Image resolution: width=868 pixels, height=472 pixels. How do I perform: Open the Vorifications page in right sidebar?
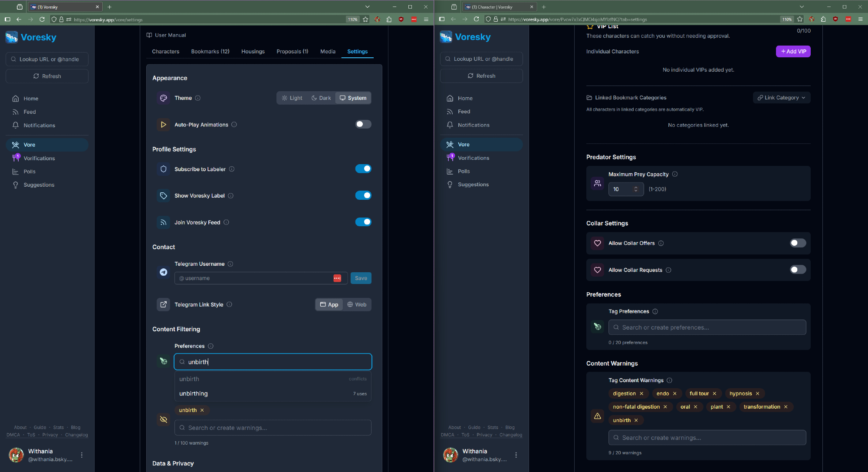pos(473,158)
